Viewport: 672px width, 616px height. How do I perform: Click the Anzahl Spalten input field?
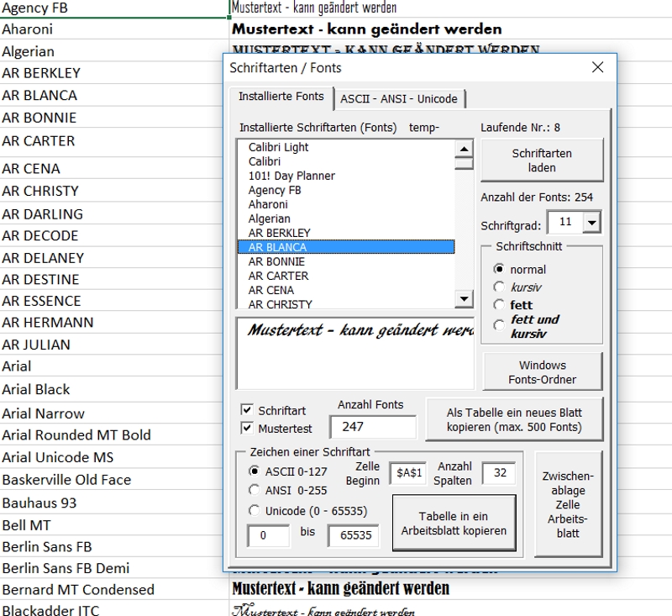click(x=498, y=473)
